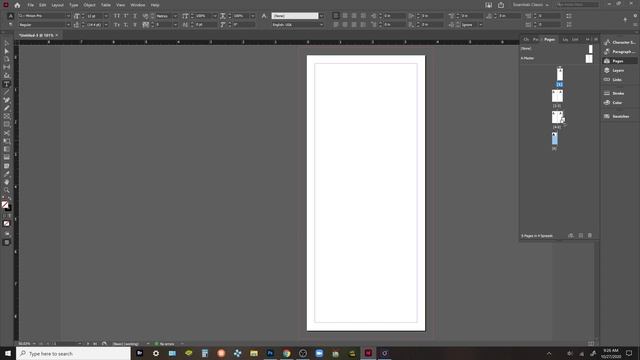Select the Selection tool in toolbar
This screenshot has height=360, width=640.
(7, 43)
